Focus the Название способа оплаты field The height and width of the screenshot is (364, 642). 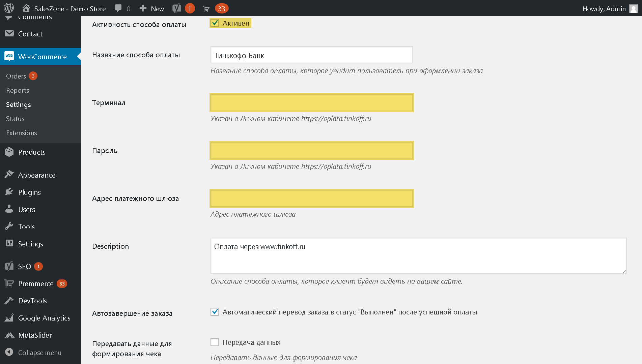(x=311, y=55)
